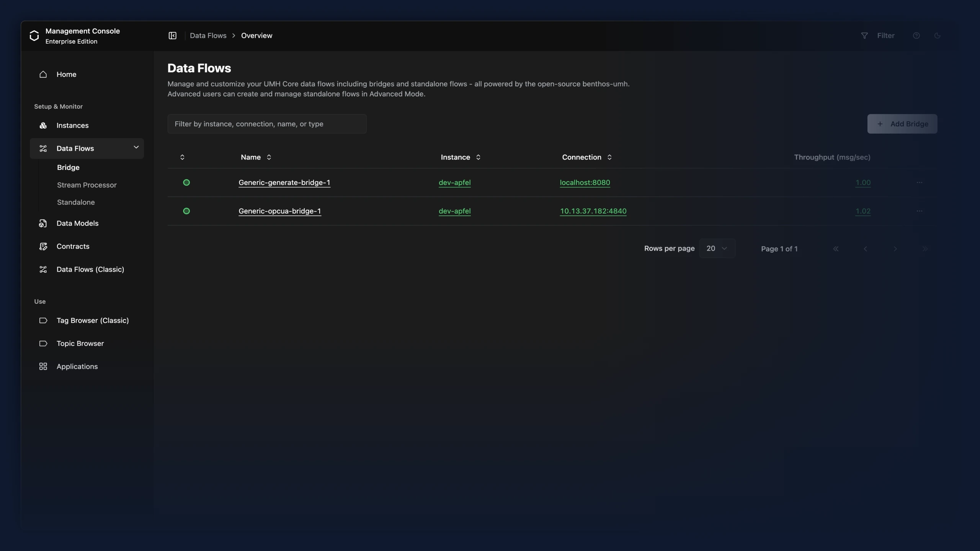
Task: Click throughput value 1.00
Action: (863, 183)
